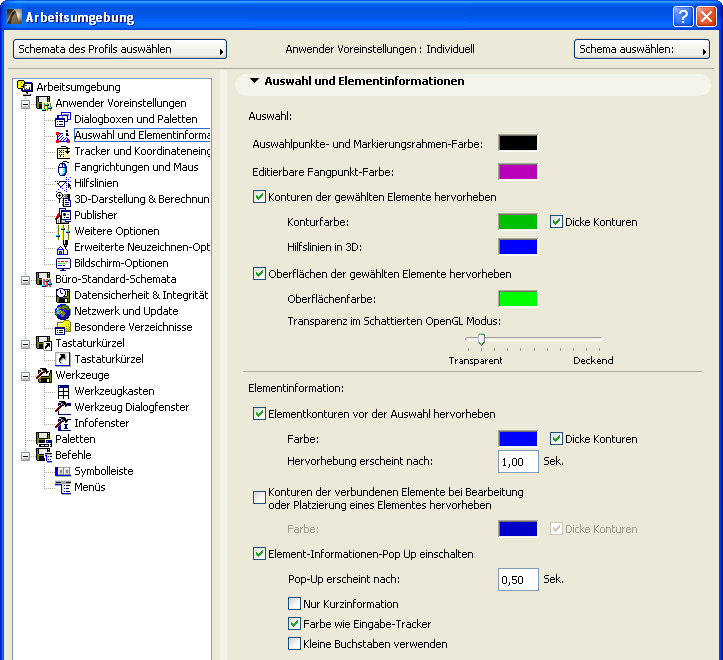Open Editierbare Fangpunkt-Farbe magenta swatch
This screenshot has width=723, height=660.
(518, 172)
